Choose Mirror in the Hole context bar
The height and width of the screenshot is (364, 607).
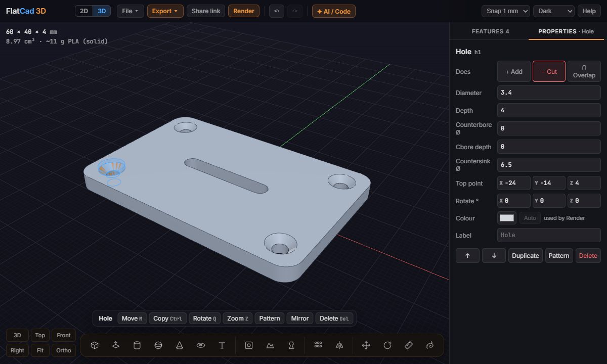click(300, 318)
